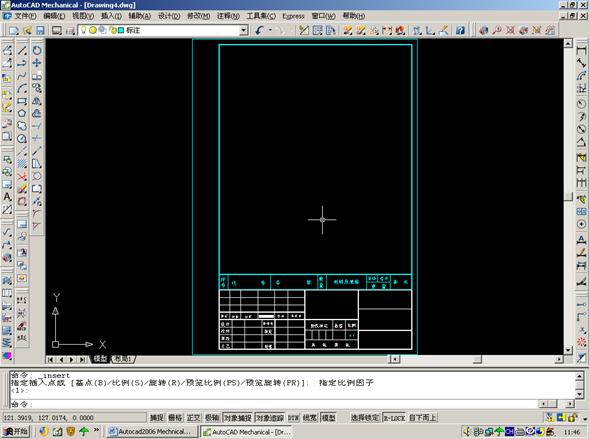Open the blue Help question-mark icon

[460, 30]
